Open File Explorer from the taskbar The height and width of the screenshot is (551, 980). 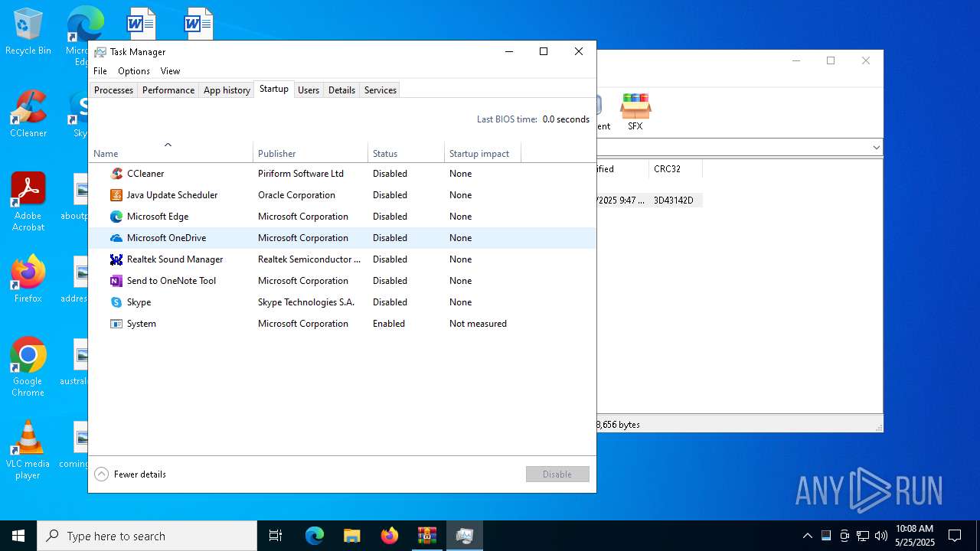(352, 536)
